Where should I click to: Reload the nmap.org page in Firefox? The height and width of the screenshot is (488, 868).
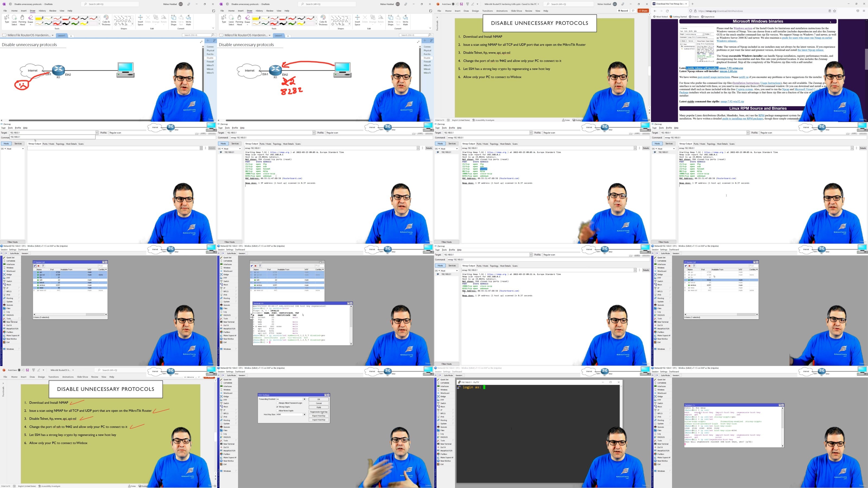(x=667, y=11)
